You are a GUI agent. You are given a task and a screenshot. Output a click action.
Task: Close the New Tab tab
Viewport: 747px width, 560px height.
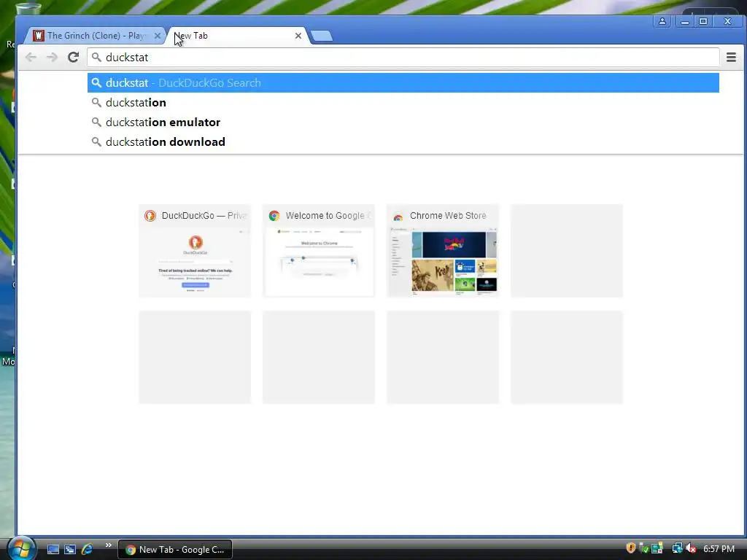click(298, 36)
